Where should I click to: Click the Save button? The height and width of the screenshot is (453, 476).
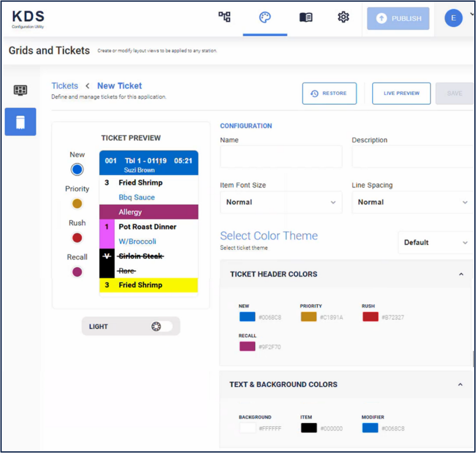[454, 93]
